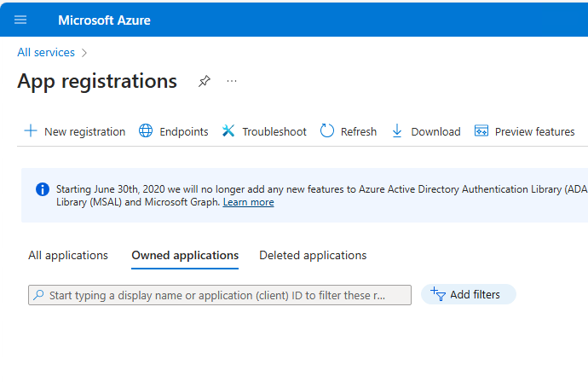Open the Learn more link
Screen dimensions: 588x382
pyautogui.click(x=248, y=202)
